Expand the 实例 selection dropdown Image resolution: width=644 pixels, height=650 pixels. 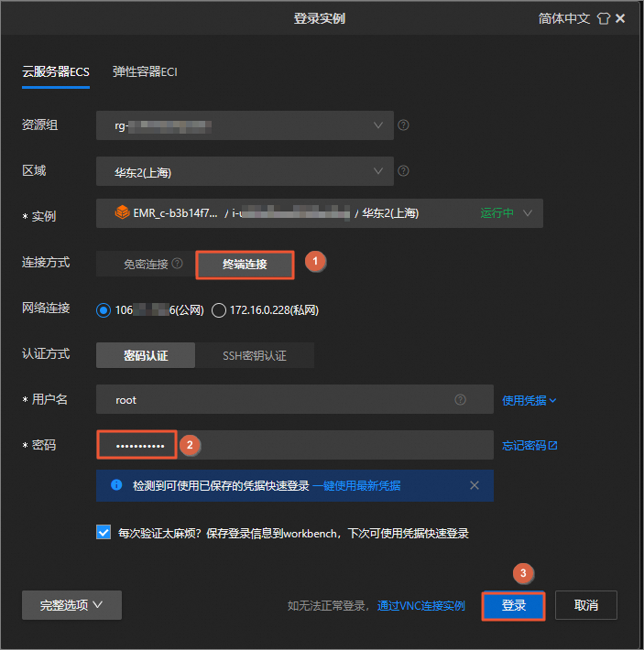[x=320, y=213]
